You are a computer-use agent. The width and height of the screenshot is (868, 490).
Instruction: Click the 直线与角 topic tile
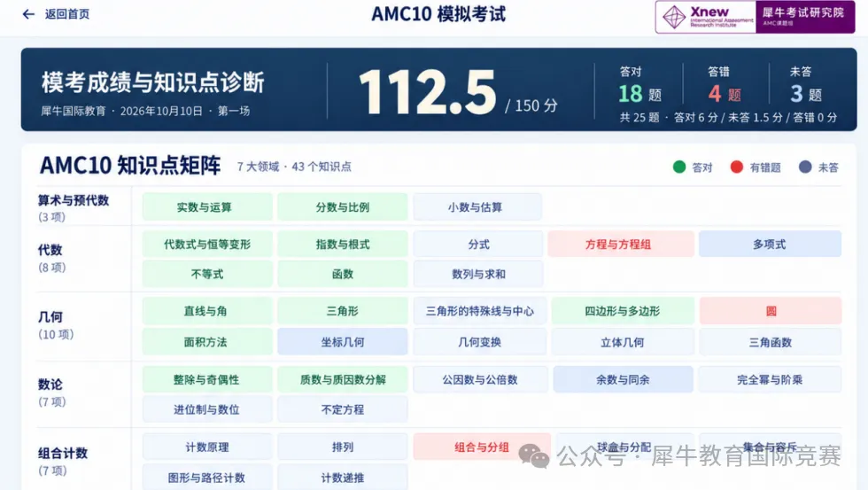[207, 311]
